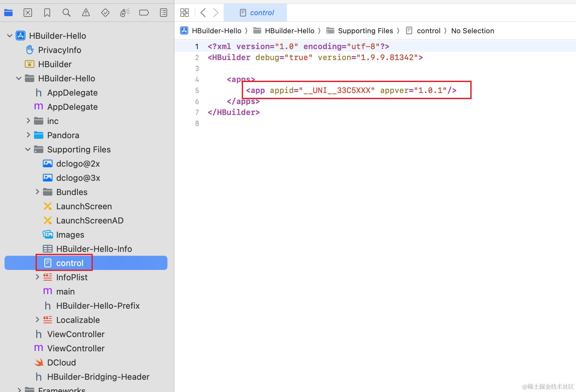Click line number 5 in the gutter

coord(197,90)
